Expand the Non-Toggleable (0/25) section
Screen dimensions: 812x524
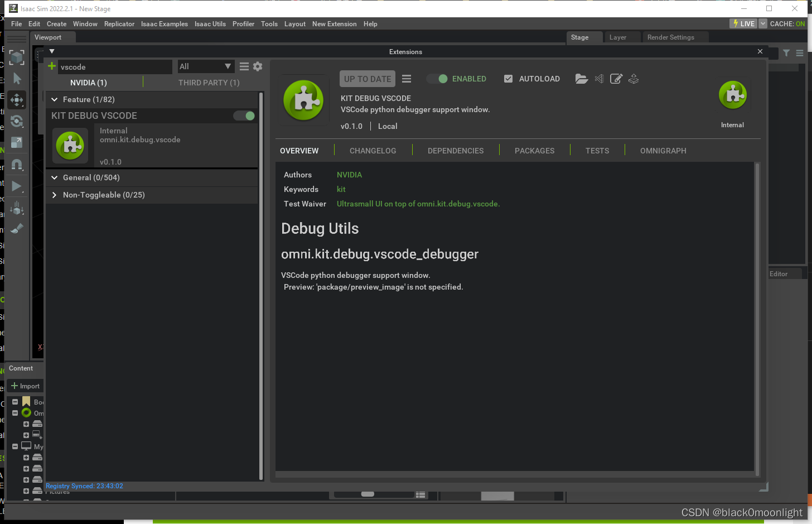coord(54,195)
